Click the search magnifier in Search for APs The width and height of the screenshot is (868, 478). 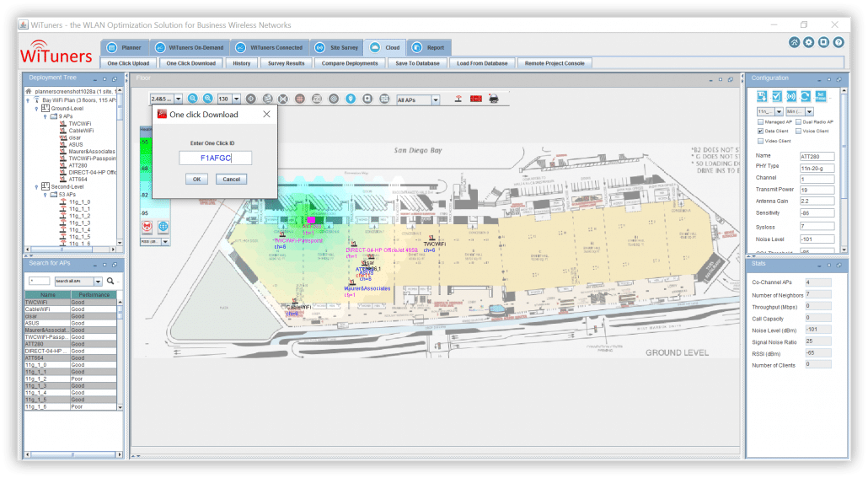click(110, 281)
